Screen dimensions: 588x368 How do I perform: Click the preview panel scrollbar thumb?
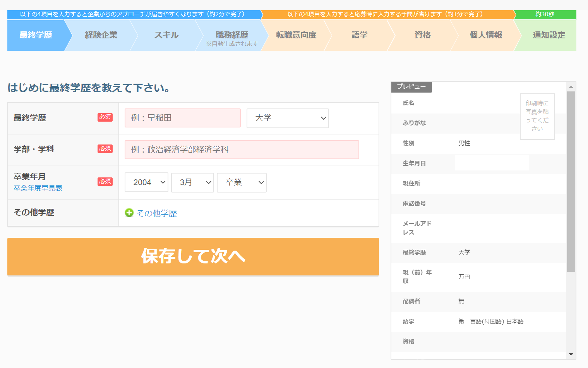tap(571, 182)
